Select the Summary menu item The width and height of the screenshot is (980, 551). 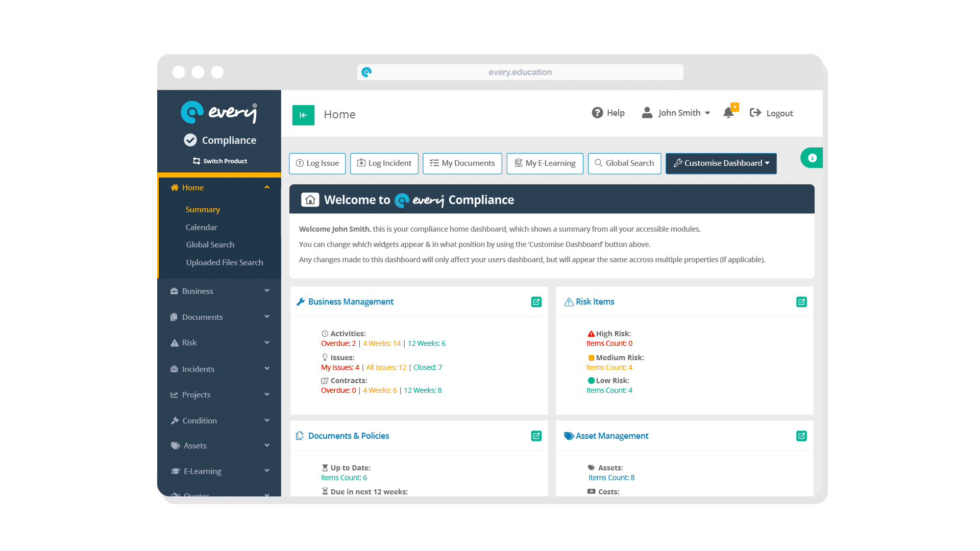pos(203,209)
